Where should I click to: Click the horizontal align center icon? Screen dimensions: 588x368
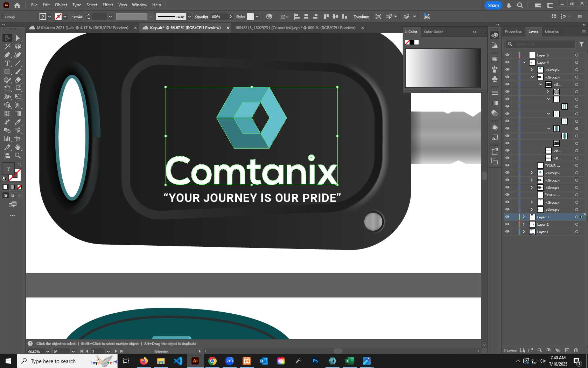(306, 16)
